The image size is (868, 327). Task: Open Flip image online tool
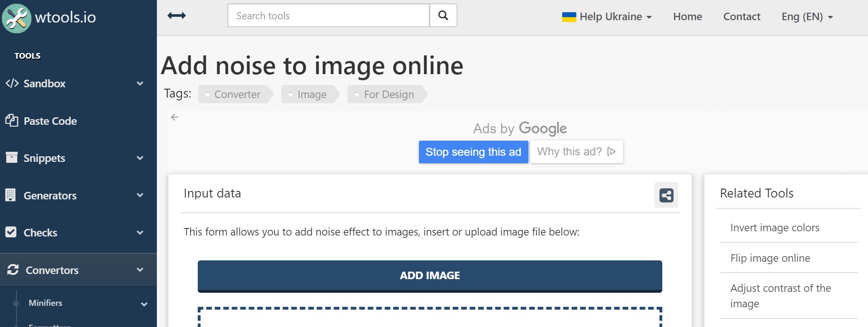pos(770,258)
